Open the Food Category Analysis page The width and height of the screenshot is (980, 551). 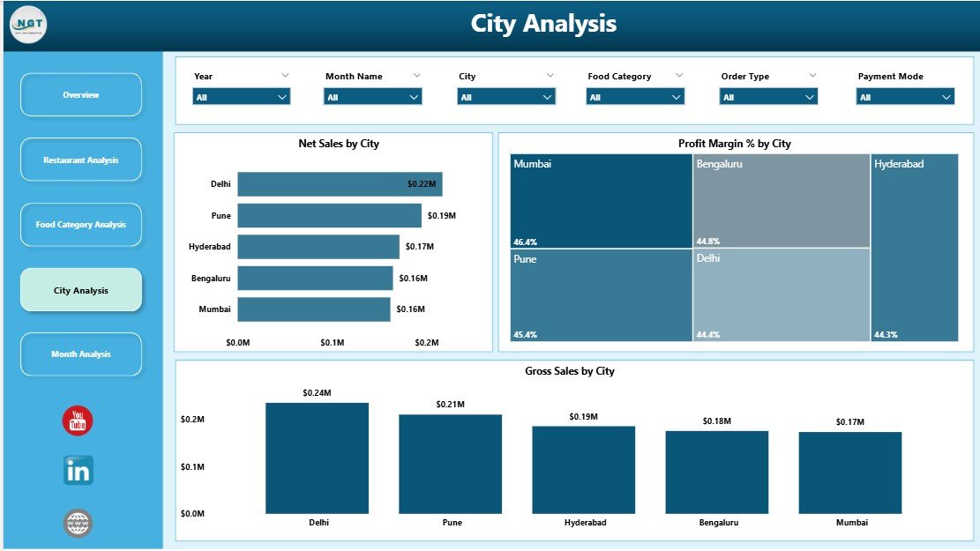point(80,225)
